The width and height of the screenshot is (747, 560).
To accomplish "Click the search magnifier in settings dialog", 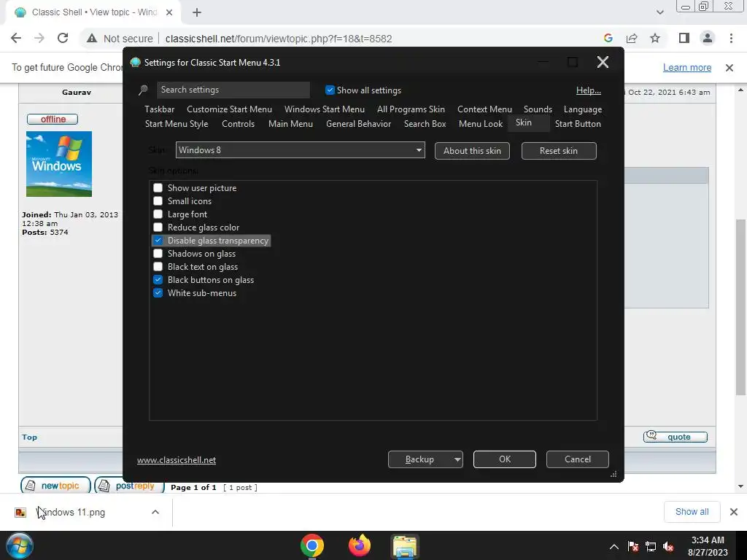I will point(143,90).
